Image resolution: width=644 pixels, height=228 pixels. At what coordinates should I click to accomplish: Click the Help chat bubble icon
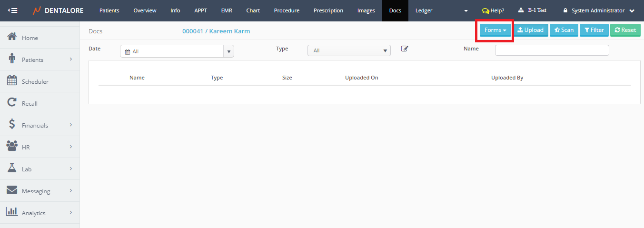point(485,10)
